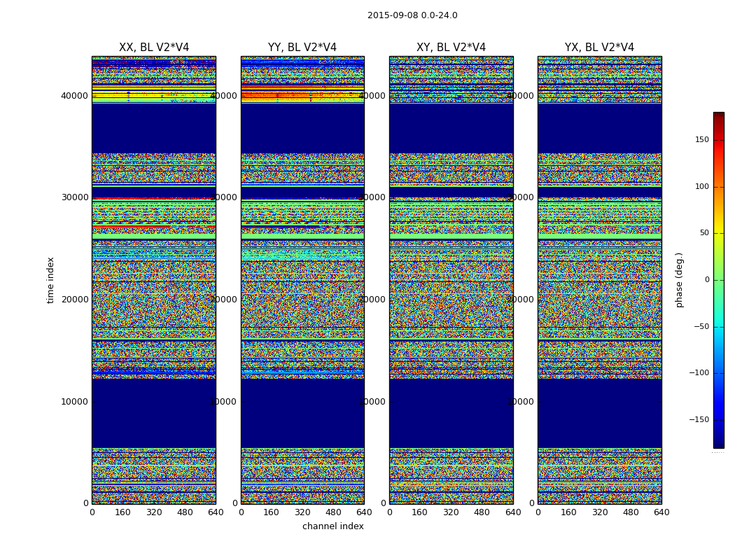The height and width of the screenshot is (560, 735).
Task: Click the colorbar tick label '−150'
Action: point(699,420)
